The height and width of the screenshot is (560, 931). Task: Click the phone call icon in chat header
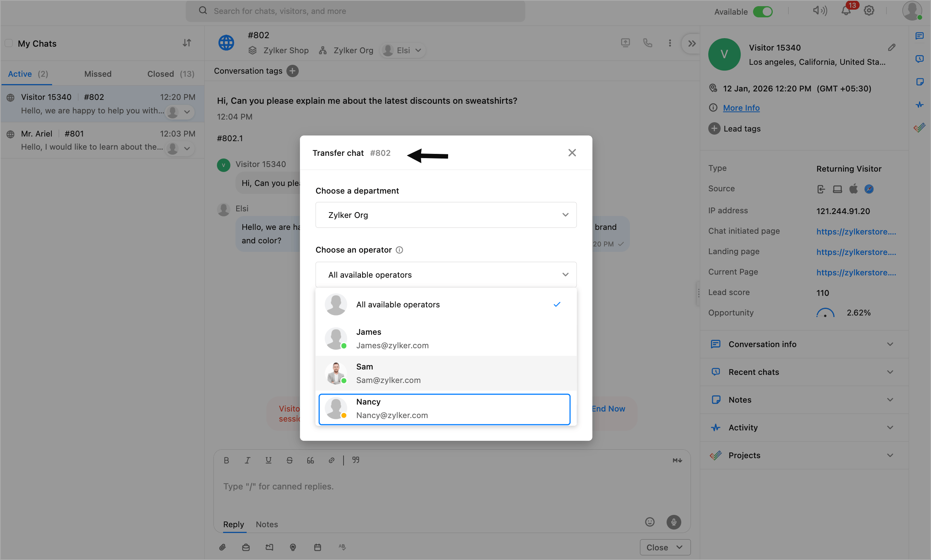pos(647,43)
